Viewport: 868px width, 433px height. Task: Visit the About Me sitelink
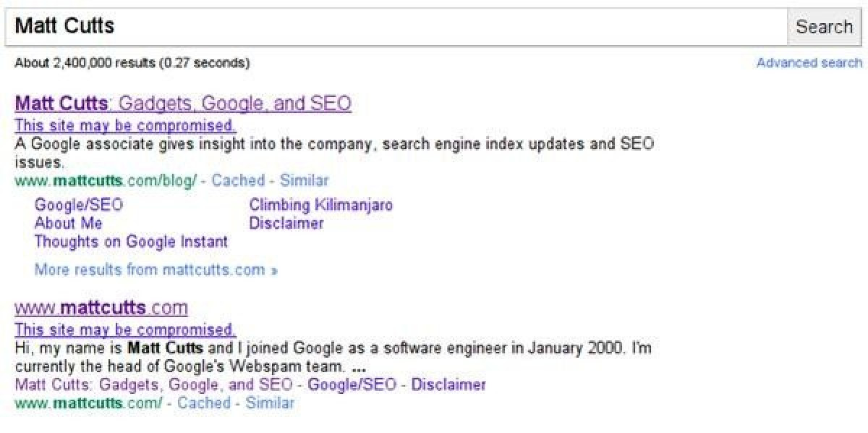[69, 223]
